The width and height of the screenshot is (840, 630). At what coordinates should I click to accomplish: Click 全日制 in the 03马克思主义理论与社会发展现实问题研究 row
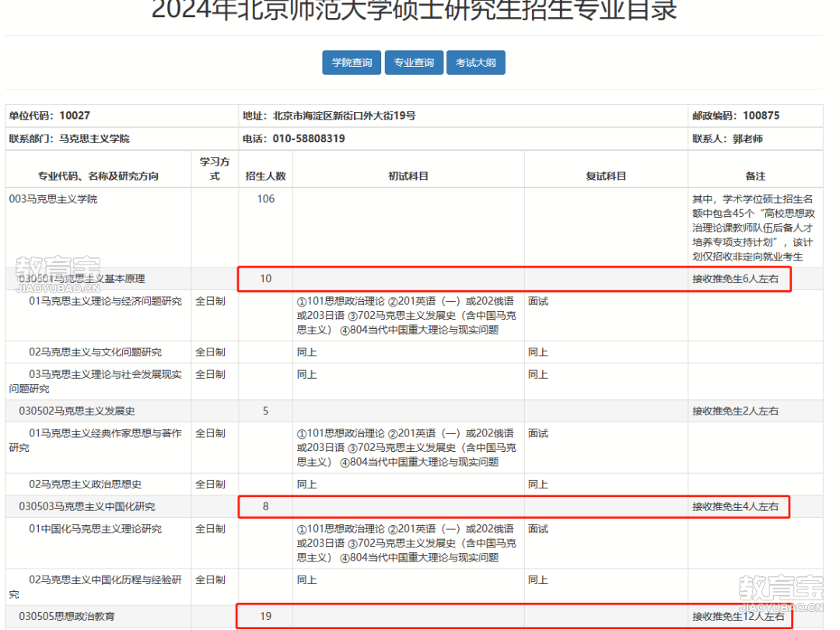pyautogui.click(x=210, y=374)
